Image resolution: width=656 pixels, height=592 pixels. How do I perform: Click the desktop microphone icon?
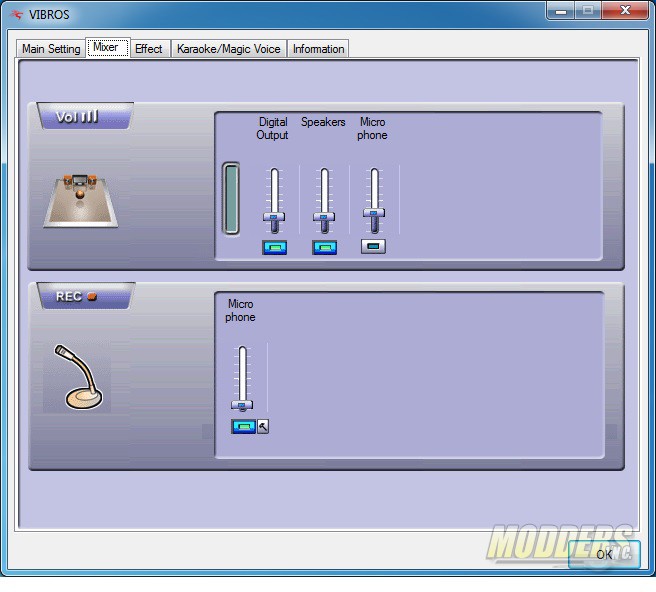pos(77,377)
